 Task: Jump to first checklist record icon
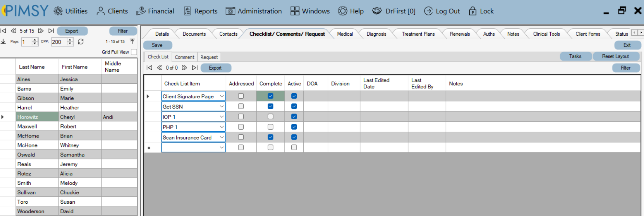pos(149,68)
